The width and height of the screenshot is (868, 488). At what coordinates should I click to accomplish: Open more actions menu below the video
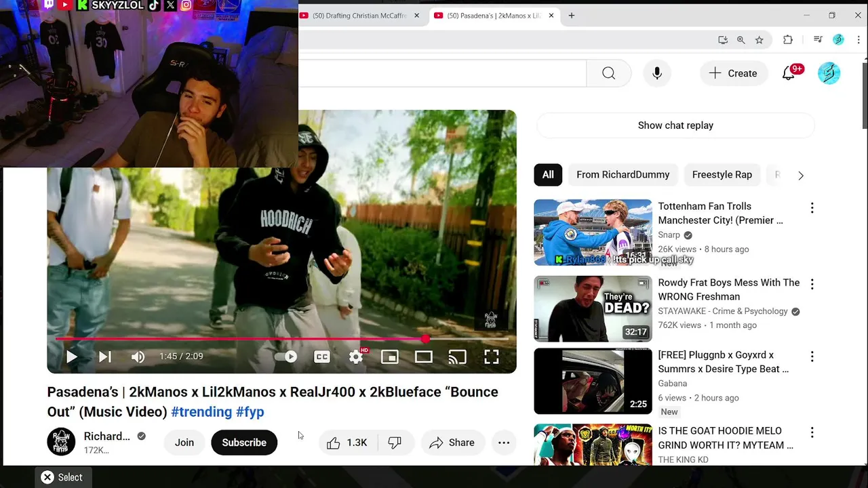click(x=504, y=443)
